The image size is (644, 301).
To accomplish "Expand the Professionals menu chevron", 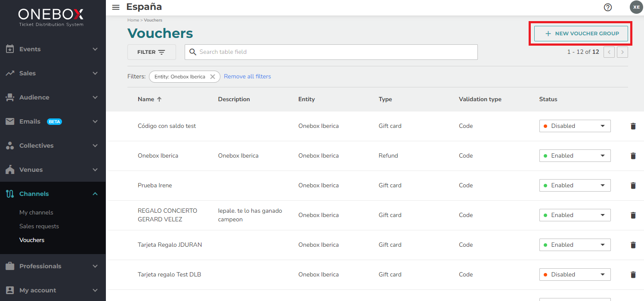I will pyautogui.click(x=95, y=266).
